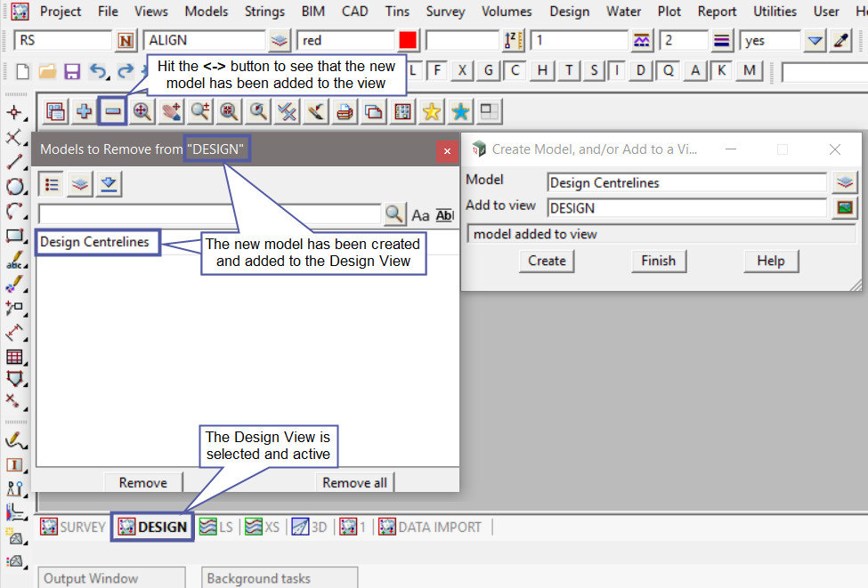
Task: Select the text abc tool in left toolbar
Action: pyautogui.click(x=14, y=260)
